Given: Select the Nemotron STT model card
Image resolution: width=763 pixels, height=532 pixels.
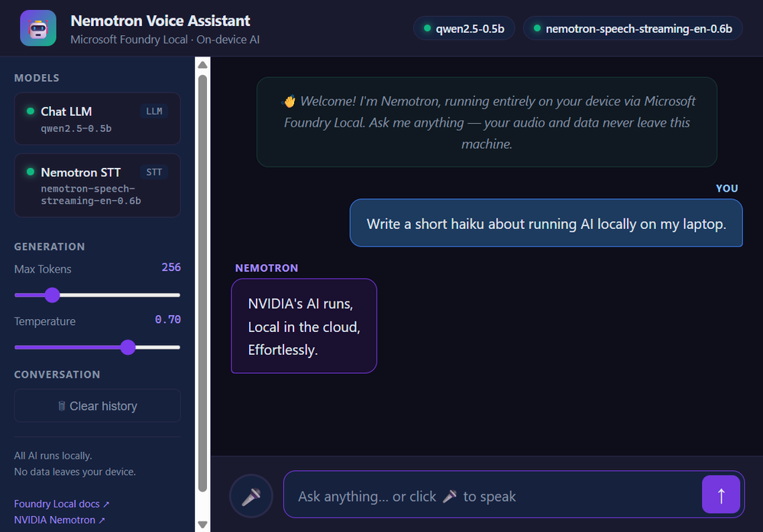Looking at the screenshot, I should click(x=97, y=185).
